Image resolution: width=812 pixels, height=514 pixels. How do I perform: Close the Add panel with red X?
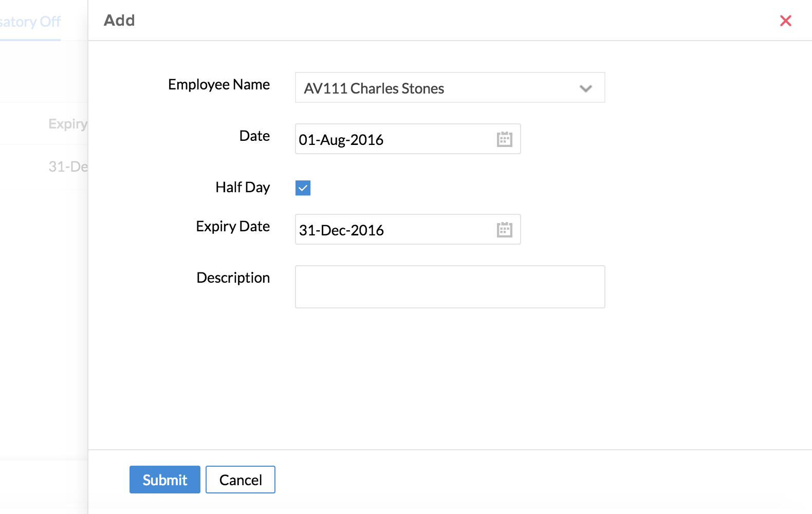coord(785,21)
